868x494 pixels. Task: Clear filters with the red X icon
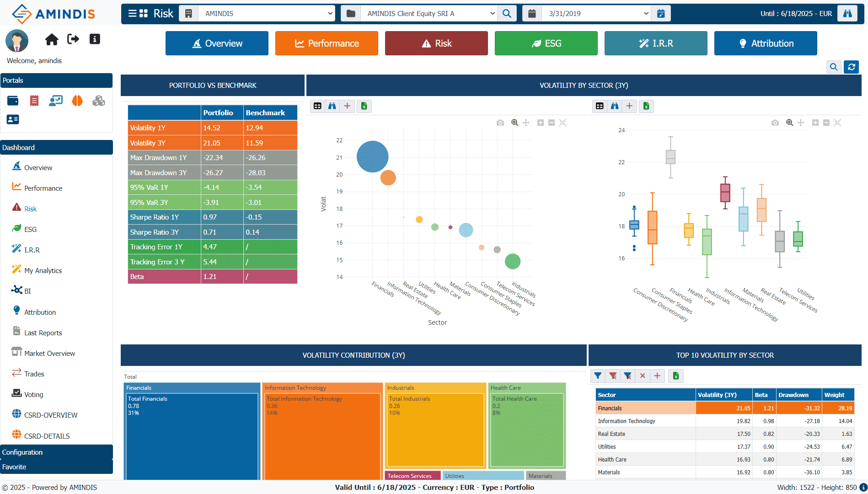(643, 376)
